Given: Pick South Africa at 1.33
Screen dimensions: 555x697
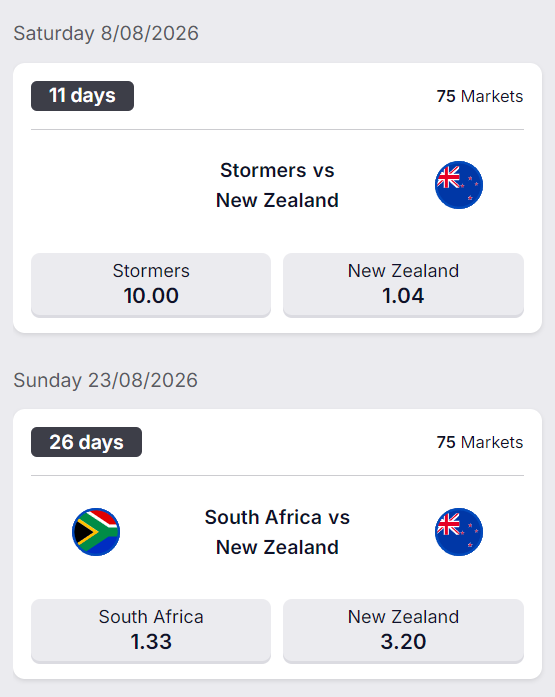Looking at the screenshot, I should coord(151,631).
